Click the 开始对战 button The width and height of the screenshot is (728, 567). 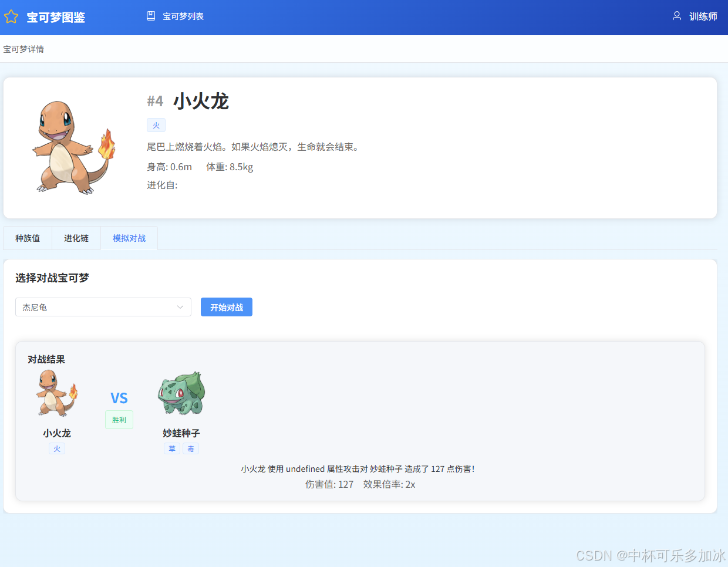point(227,307)
